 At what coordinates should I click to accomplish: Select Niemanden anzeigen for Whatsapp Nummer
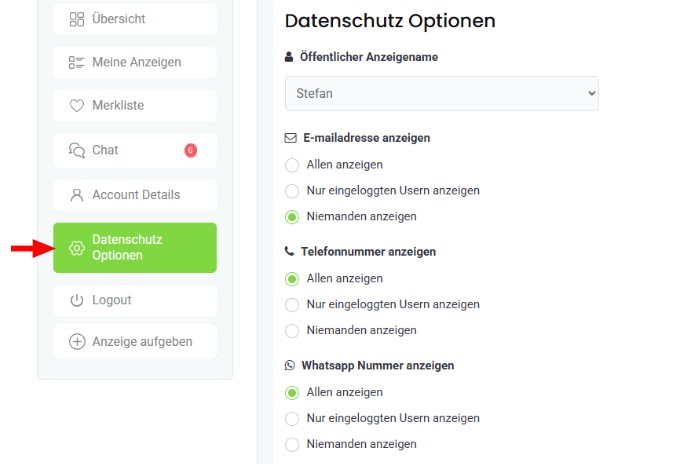point(292,444)
